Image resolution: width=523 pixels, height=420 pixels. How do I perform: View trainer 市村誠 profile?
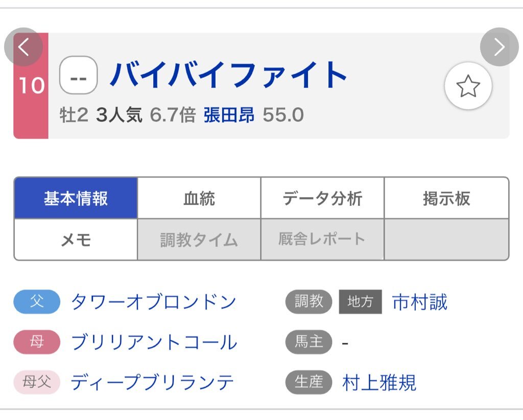[419, 302]
